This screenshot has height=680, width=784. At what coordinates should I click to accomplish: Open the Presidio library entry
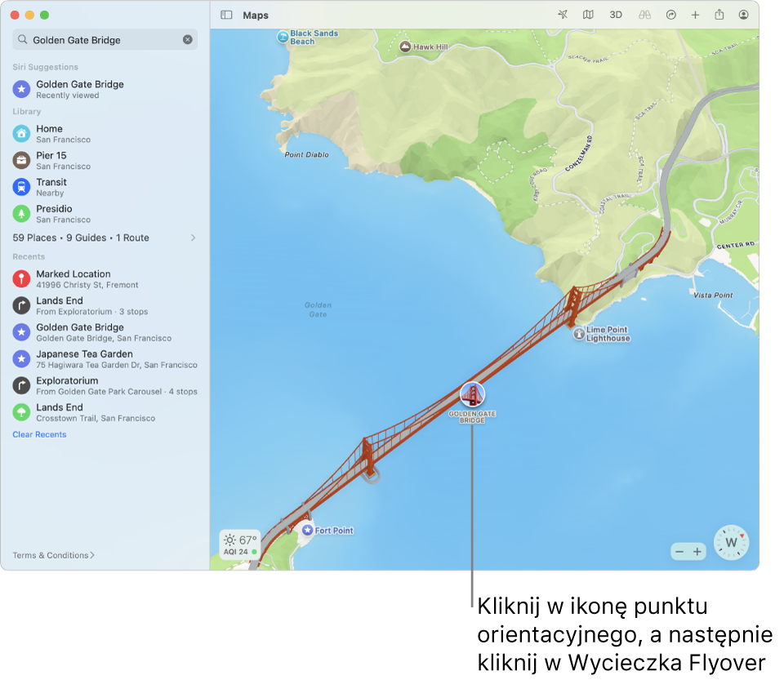105,213
